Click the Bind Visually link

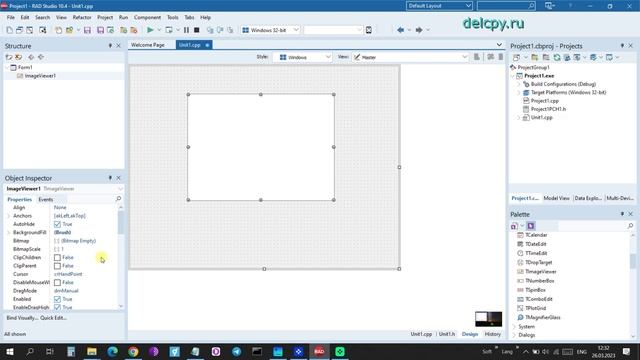pos(22,318)
